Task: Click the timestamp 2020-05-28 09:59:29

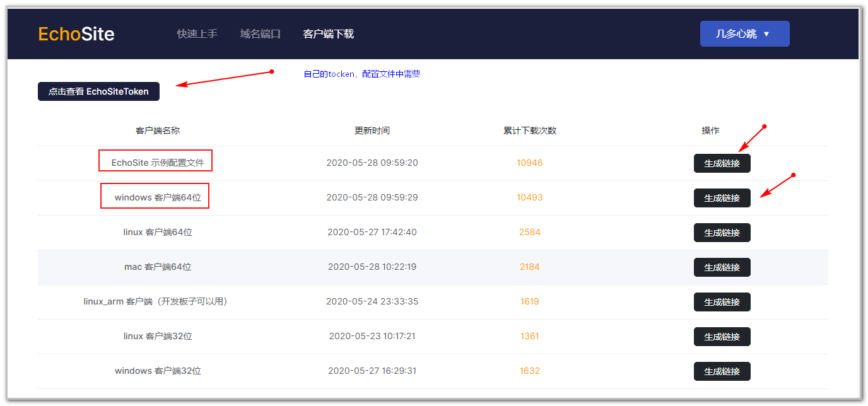Action: [372, 197]
